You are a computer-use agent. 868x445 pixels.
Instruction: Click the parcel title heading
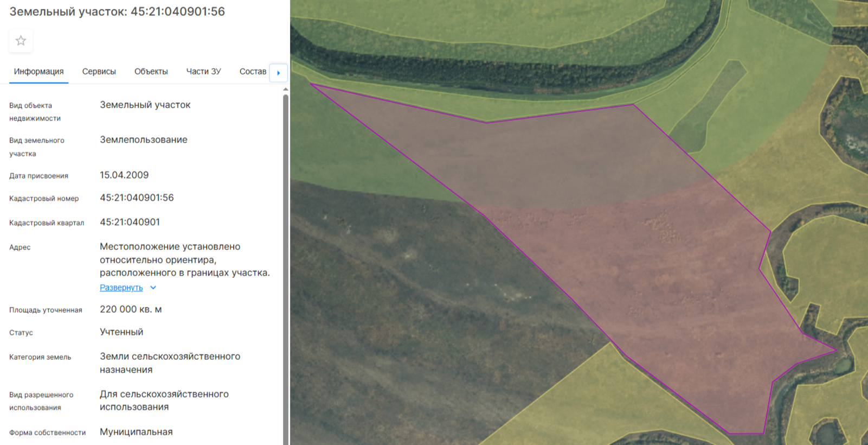tap(117, 11)
